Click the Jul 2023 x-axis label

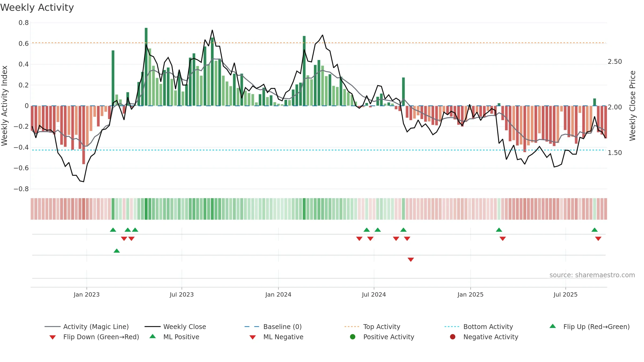click(182, 294)
